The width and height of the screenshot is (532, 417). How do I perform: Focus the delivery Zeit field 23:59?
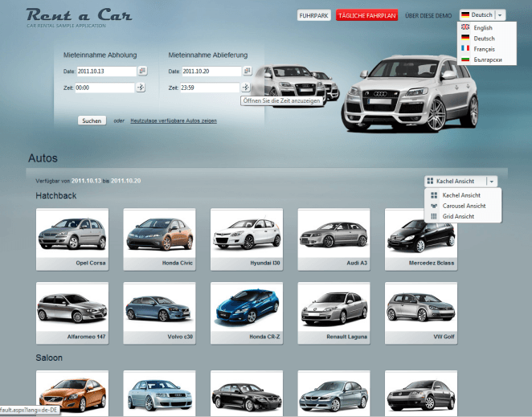[x=210, y=88]
